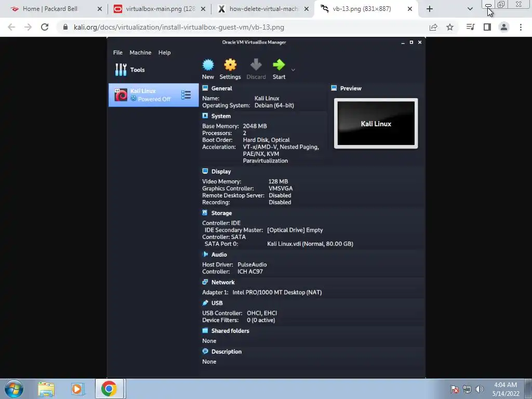Open the File menu
The width and height of the screenshot is (532, 399).
118,52
